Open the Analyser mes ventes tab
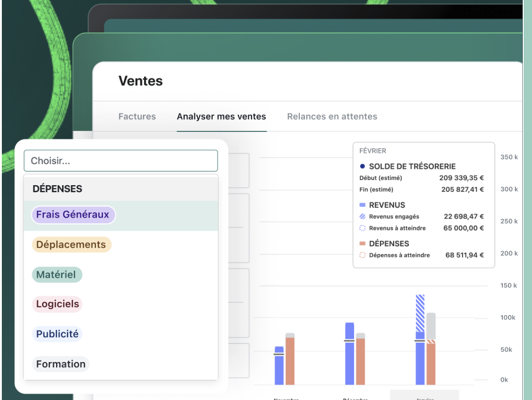532x400 pixels. [221, 116]
